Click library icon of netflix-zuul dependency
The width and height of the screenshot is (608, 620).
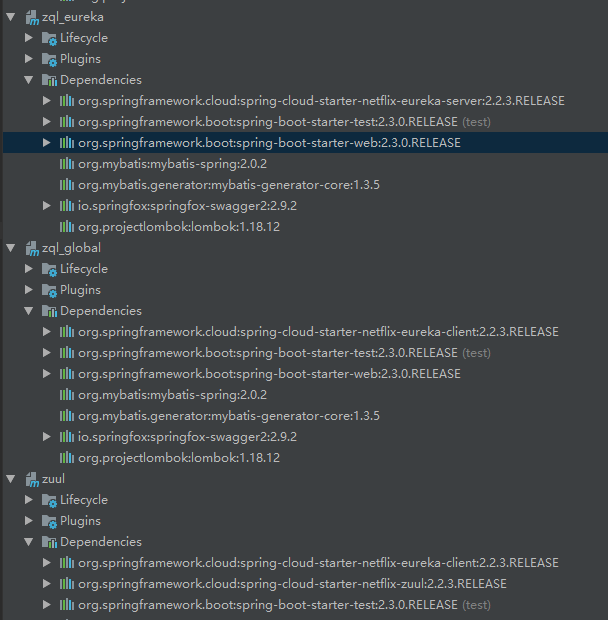[x=67, y=584]
